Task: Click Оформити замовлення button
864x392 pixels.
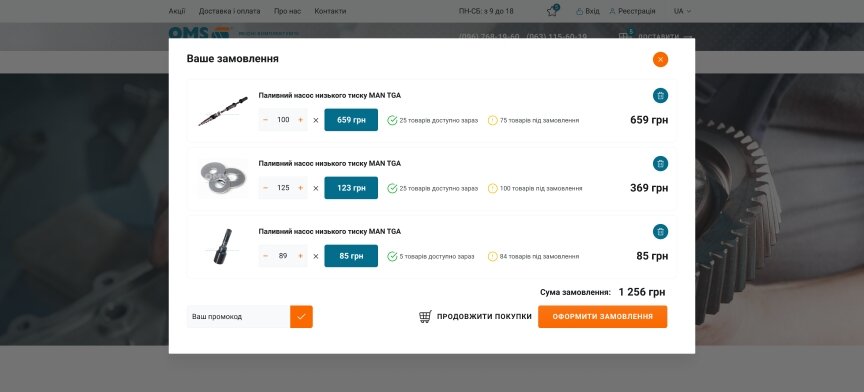Action: (x=603, y=317)
